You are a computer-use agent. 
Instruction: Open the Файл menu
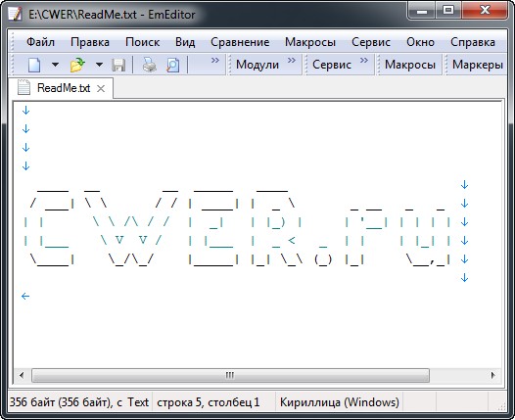pos(40,42)
